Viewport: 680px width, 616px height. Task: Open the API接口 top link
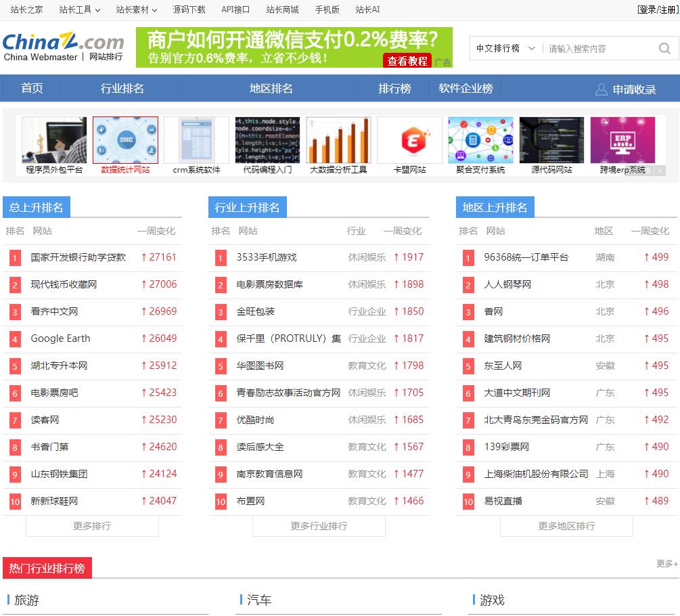point(235,9)
